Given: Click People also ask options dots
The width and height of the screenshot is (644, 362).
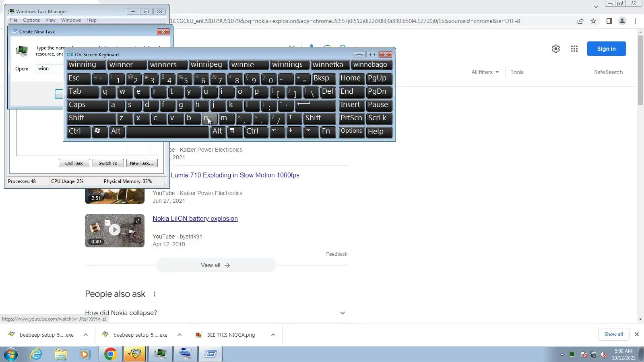Looking at the screenshot, I should pos(155,294).
